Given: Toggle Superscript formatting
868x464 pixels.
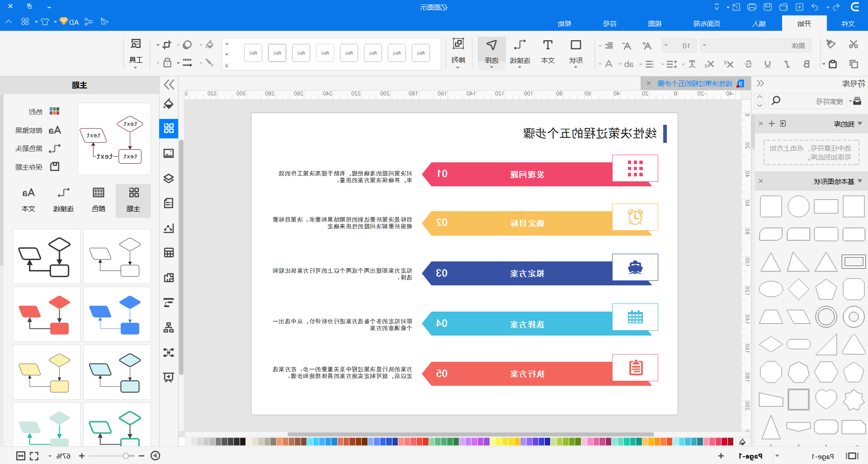Looking at the screenshot, I should coord(729,64).
